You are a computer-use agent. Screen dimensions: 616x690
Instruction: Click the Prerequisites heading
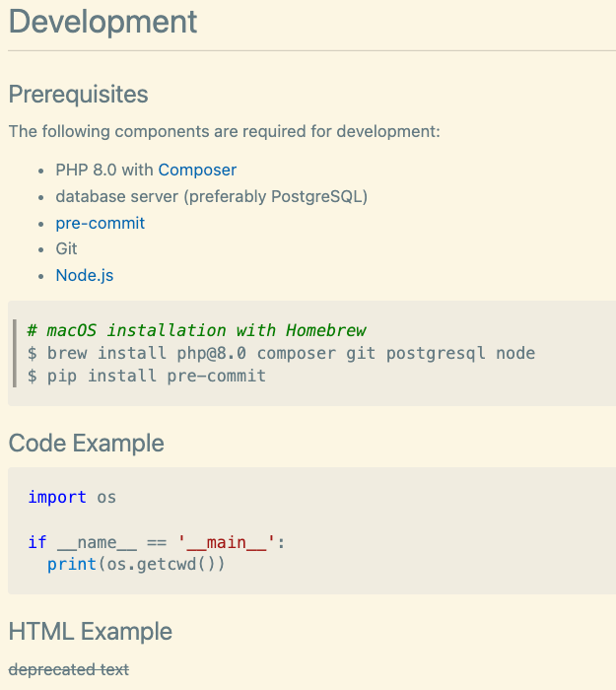click(78, 95)
